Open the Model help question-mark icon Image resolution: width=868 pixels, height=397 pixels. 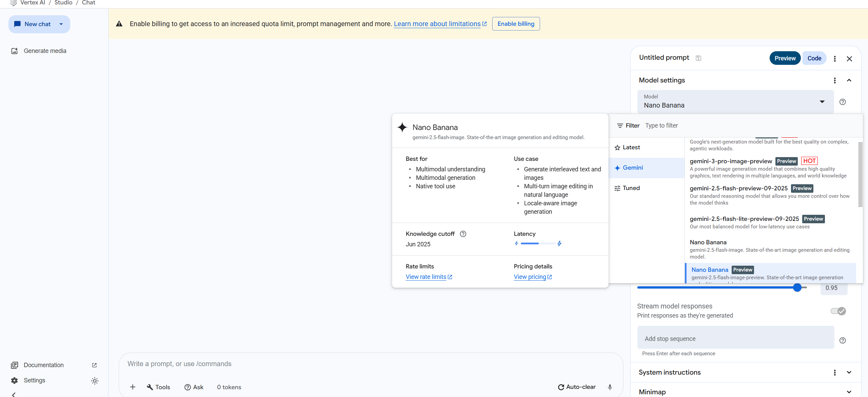(843, 102)
